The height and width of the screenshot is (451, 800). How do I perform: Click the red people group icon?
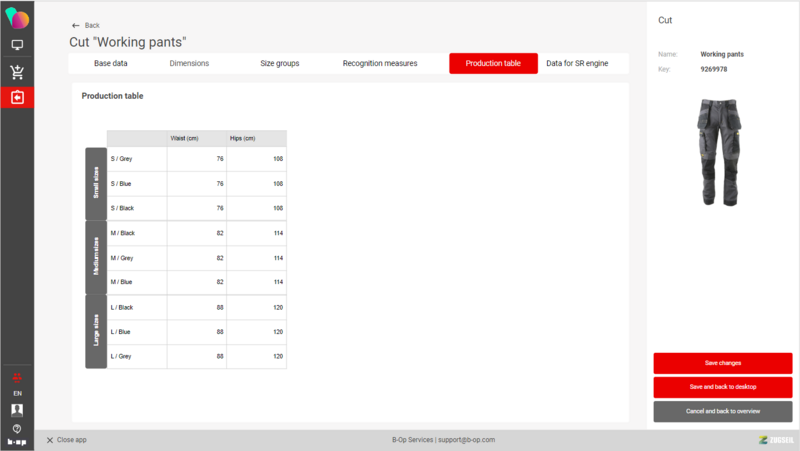pyautogui.click(x=17, y=377)
